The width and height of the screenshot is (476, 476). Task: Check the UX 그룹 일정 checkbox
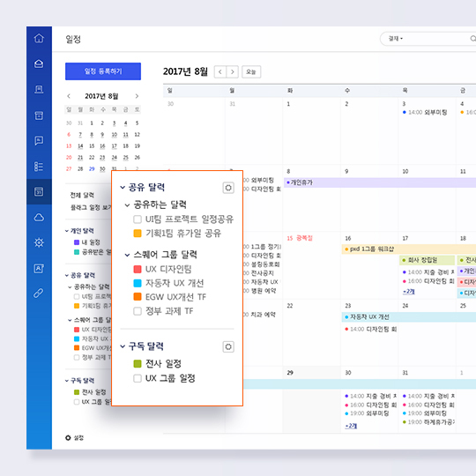coord(138,378)
